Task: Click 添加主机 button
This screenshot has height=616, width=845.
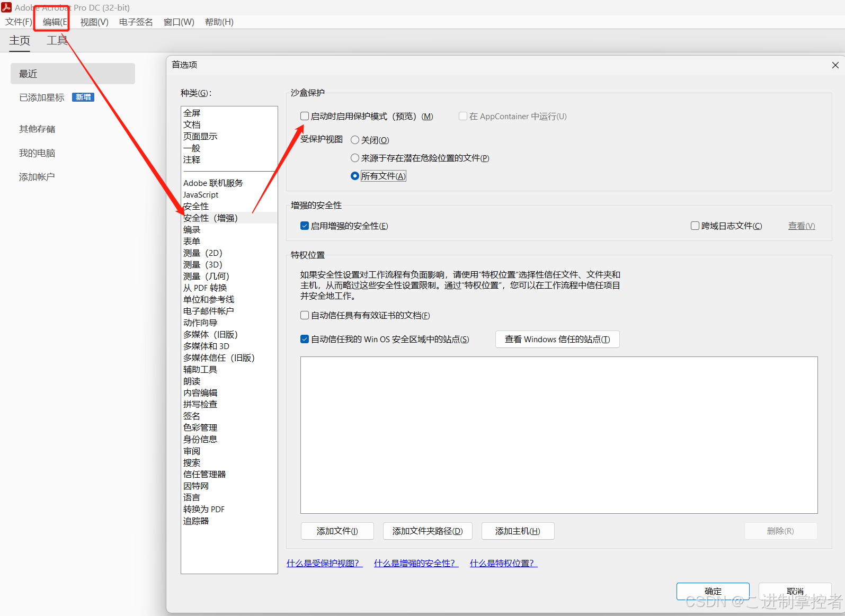Action: [518, 531]
